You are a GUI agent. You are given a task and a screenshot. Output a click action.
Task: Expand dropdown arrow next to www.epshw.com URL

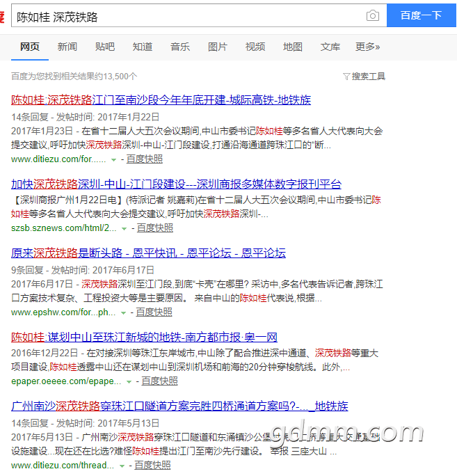[x=123, y=312]
